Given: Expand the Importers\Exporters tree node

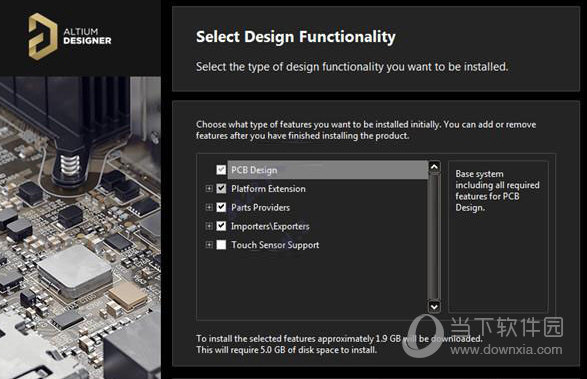Looking at the screenshot, I should click(x=209, y=226).
